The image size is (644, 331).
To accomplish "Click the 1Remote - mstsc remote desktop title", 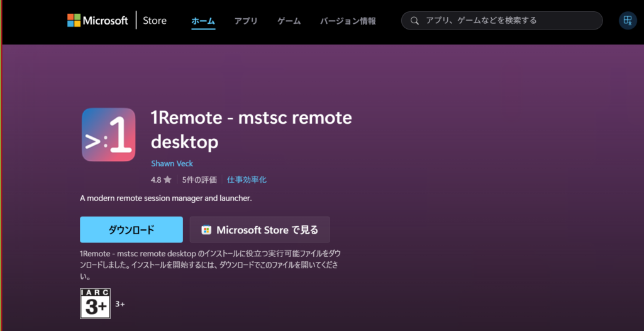I will pos(251,129).
